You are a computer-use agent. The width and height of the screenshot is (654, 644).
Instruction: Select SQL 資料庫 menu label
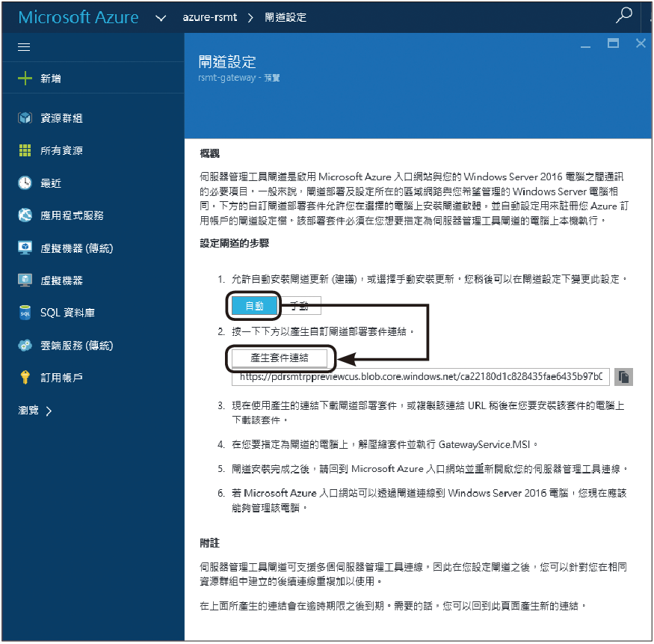pos(67,313)
